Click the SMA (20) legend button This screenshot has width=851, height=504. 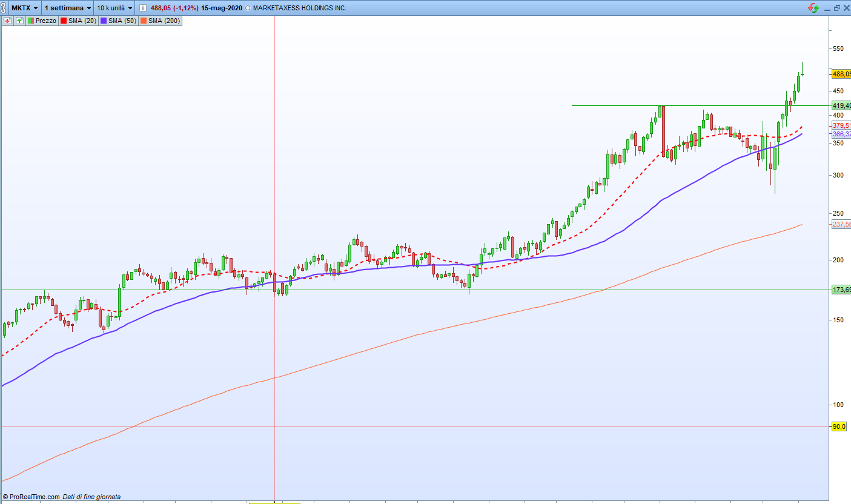[78, 21]
